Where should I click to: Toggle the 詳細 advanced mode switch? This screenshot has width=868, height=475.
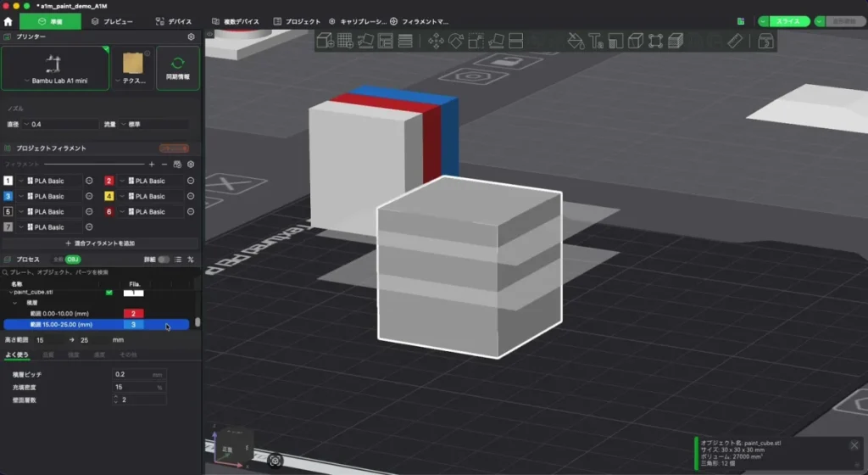point(164,259)
